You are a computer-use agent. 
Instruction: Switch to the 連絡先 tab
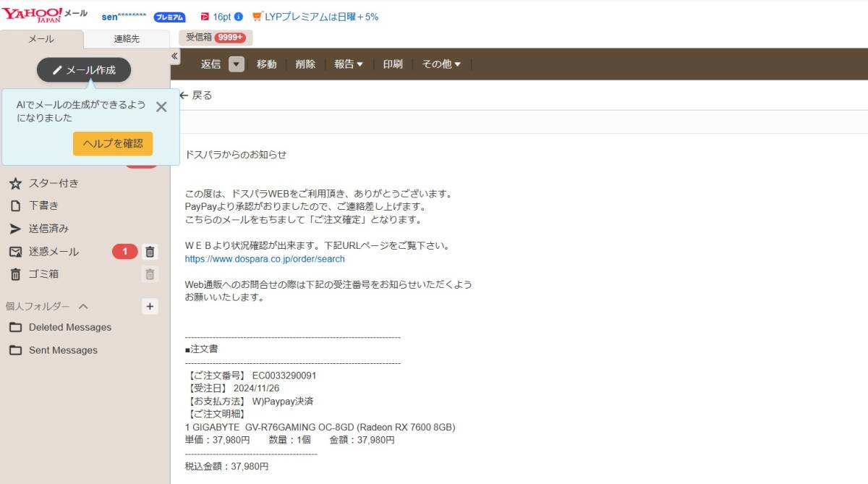[127, 39]
